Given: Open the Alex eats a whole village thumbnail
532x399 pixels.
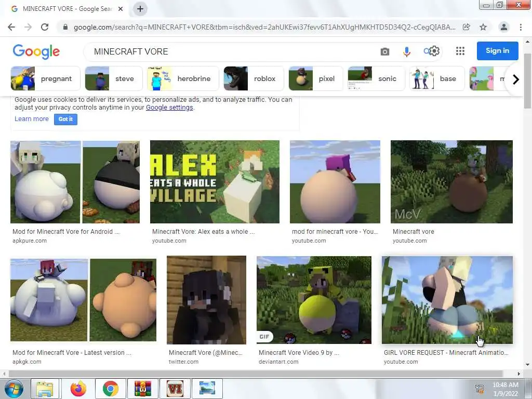Looking at the screenshot, I should [215, 182].
